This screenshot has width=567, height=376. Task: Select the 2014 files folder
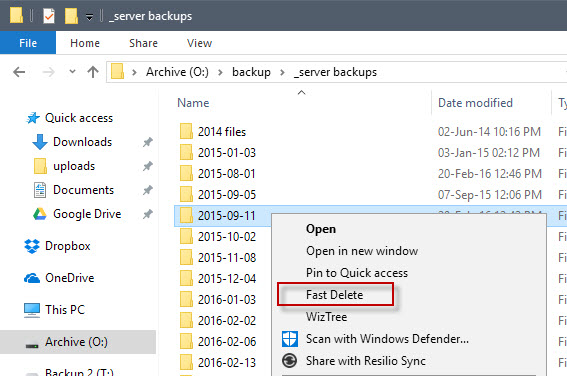pos(222,132)
